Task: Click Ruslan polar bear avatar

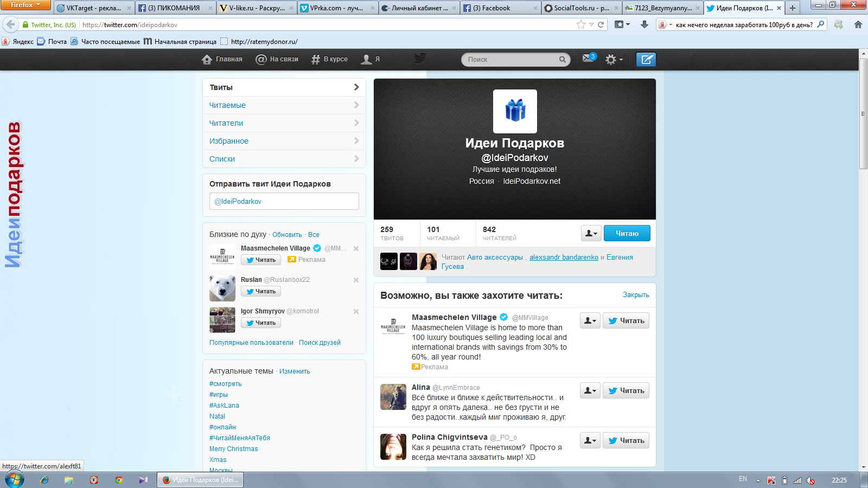Action: 222,288
